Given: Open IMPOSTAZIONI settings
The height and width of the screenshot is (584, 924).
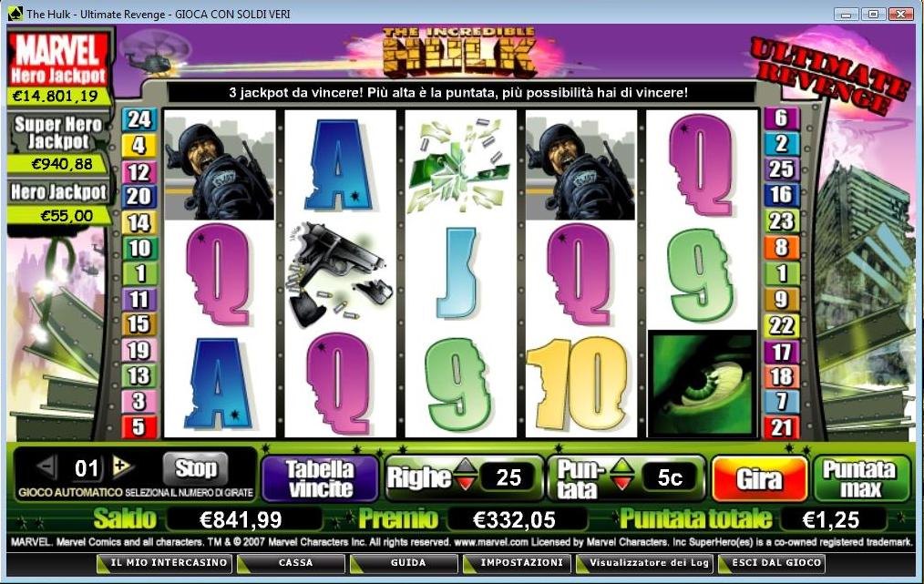Looking at the screenshot, I should 521,563.
